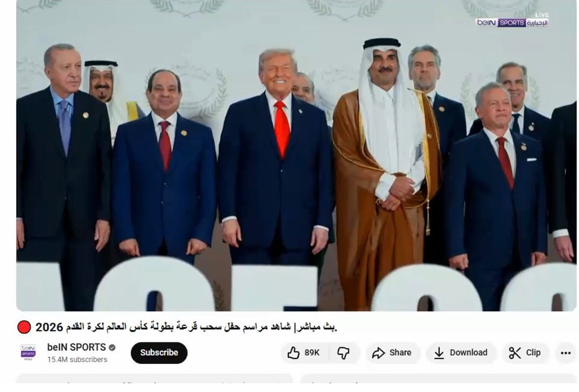Image resolution: width=579 pixels, height=392 pixels.
Task: Click the Share button label
Action: [400, 353]
